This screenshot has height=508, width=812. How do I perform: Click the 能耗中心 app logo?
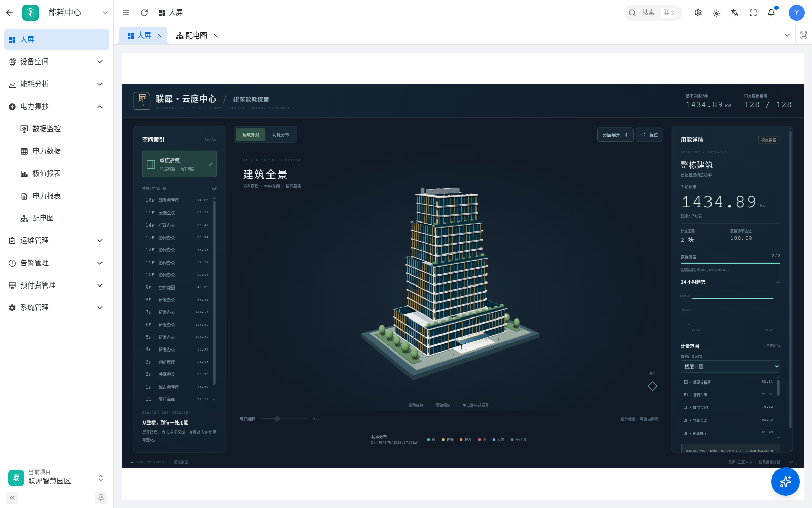coord(30,13)
